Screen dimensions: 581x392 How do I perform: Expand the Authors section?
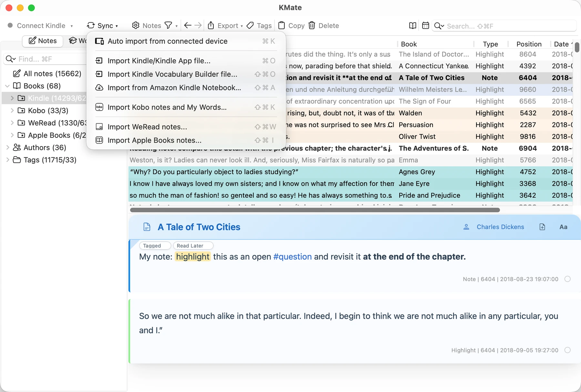(x=7, y=148)
